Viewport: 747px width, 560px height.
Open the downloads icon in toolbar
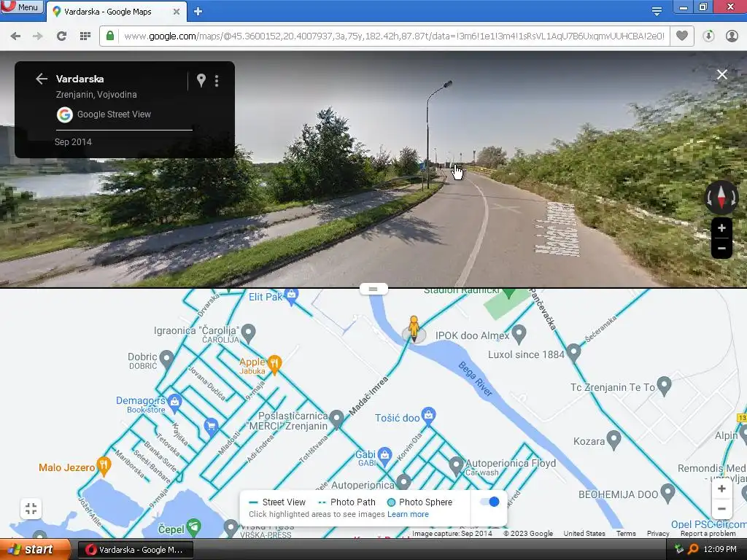[x=708, y=36]
